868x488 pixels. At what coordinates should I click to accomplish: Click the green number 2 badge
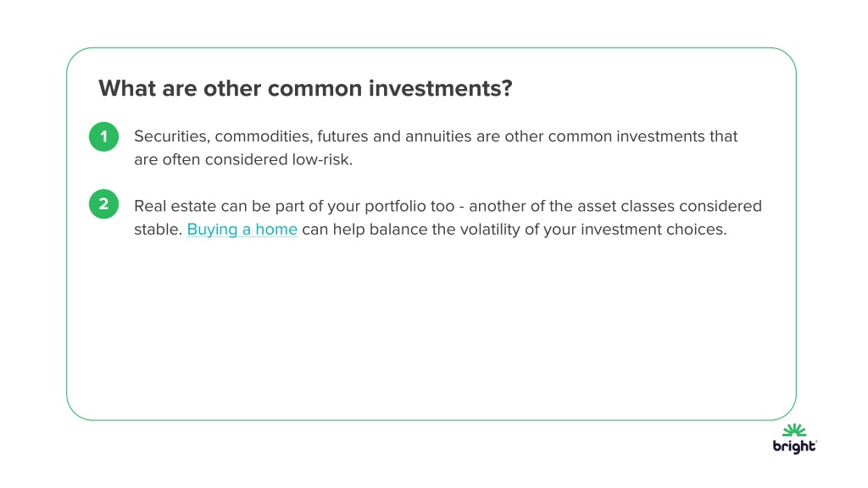click(x=103, y=204)
